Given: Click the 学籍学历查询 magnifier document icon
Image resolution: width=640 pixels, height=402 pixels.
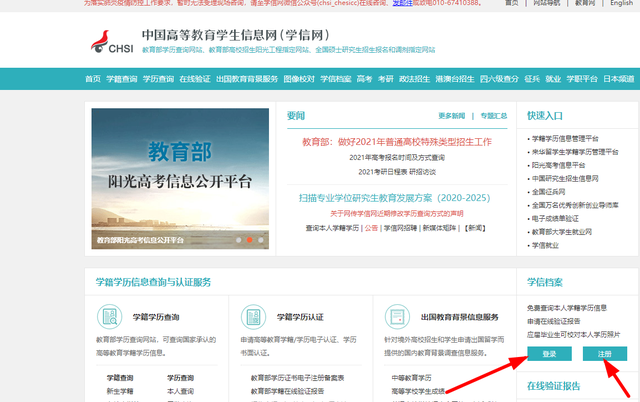Looking at the screenshot, I should point(109,317).
